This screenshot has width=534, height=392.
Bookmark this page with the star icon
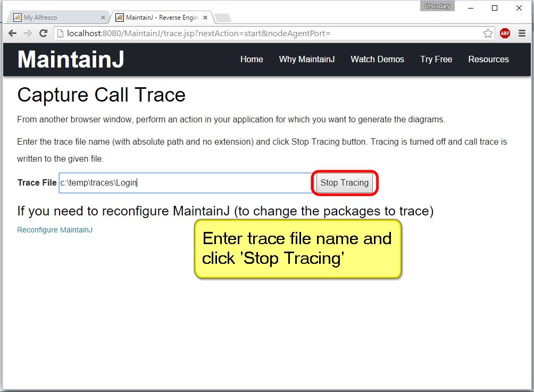click(488, 34)
